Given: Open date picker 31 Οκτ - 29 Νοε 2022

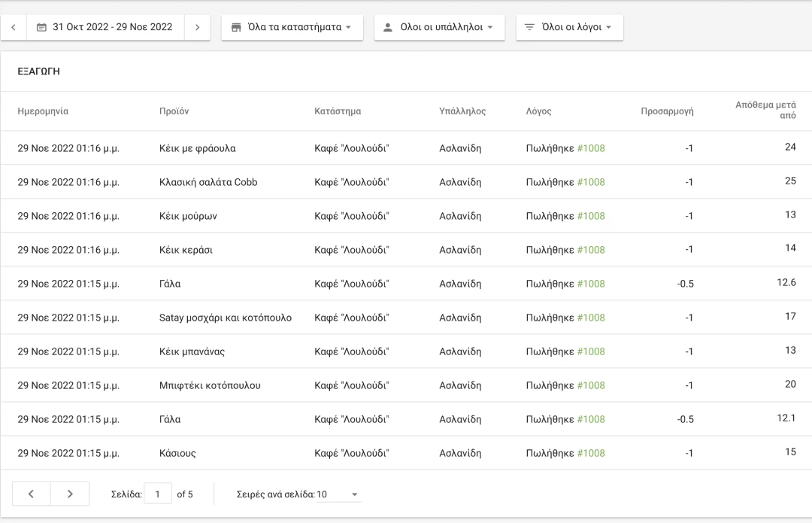Looking at the screenshot, I should (x=105, y=27).
